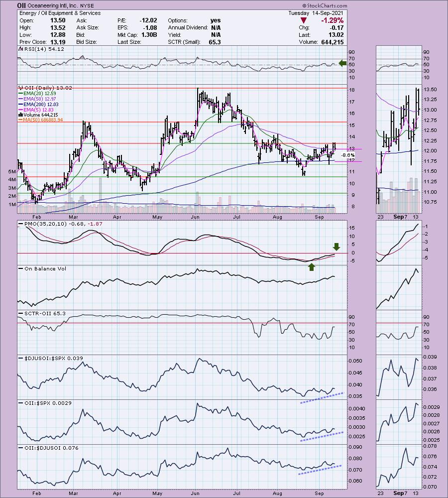
Task: Click the EPS value -1.08
Action: (149, 27)
